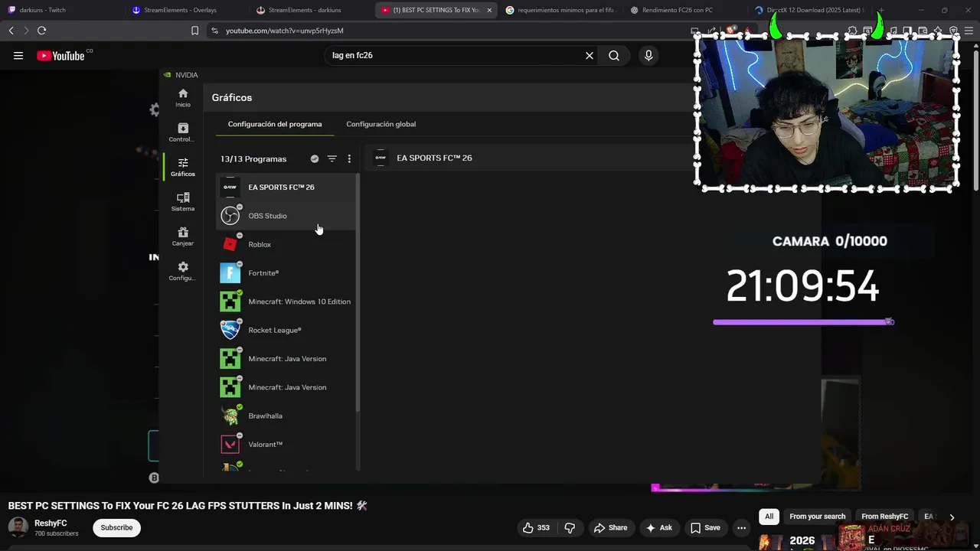Save the video to a playlist
This screenshot has height=551, width=980.
(705, 527)
